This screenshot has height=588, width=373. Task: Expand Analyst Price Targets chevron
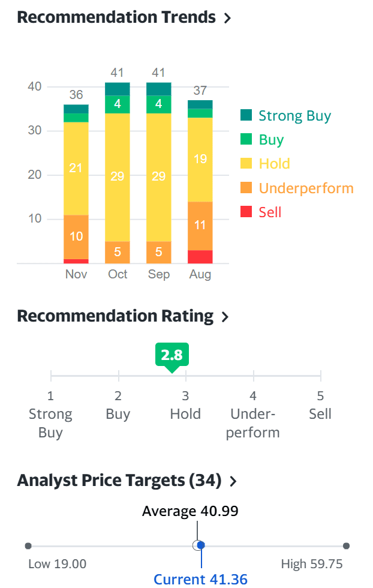(233, 481)
